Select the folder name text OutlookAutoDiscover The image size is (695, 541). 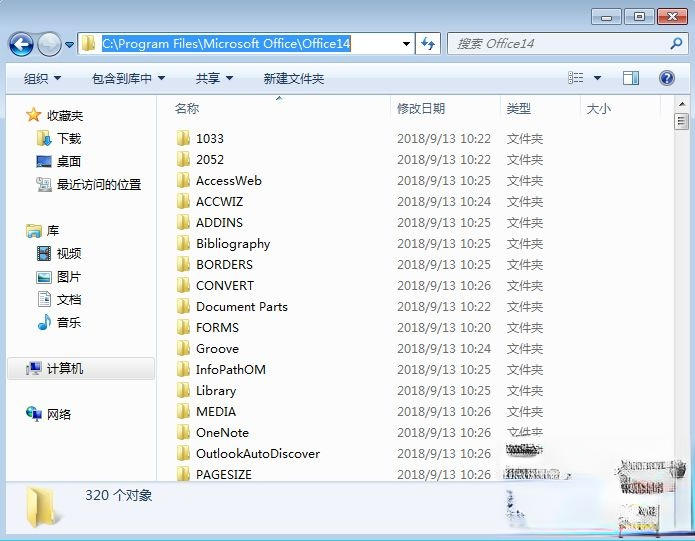pos(258,453)
